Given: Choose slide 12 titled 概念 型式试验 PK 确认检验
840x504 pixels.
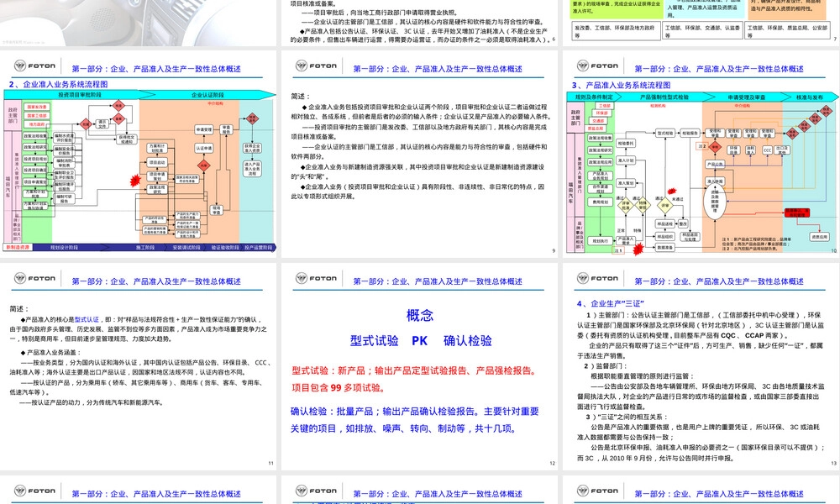Looking at the screenshot, I should (x=419, y=366).
